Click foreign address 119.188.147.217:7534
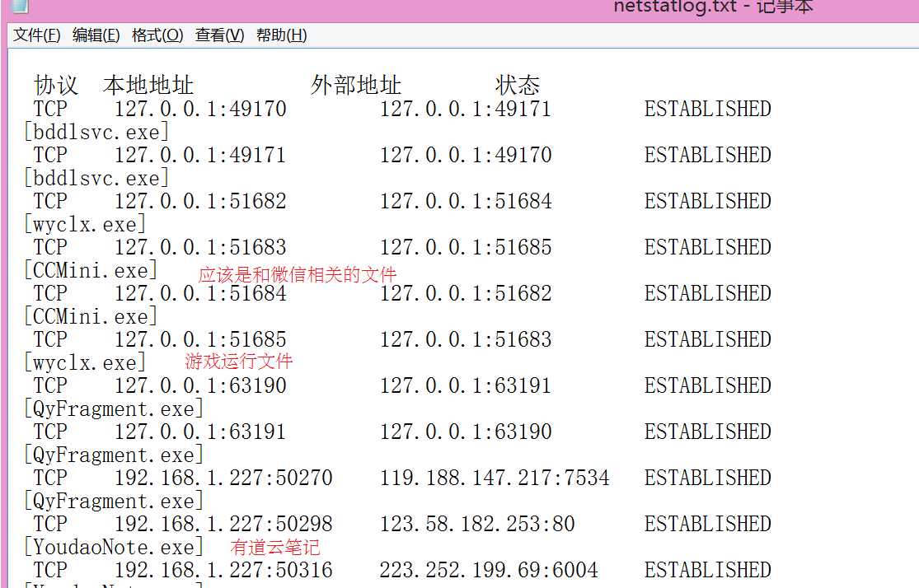 [495, 478]
